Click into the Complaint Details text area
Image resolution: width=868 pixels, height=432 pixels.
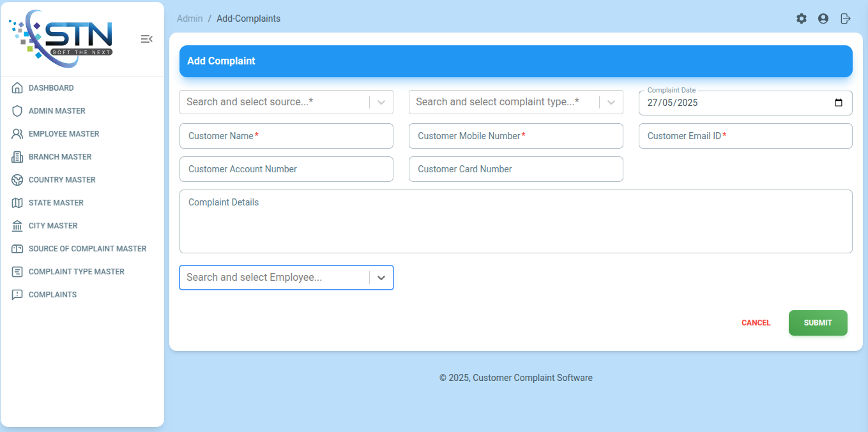(515, 221)
